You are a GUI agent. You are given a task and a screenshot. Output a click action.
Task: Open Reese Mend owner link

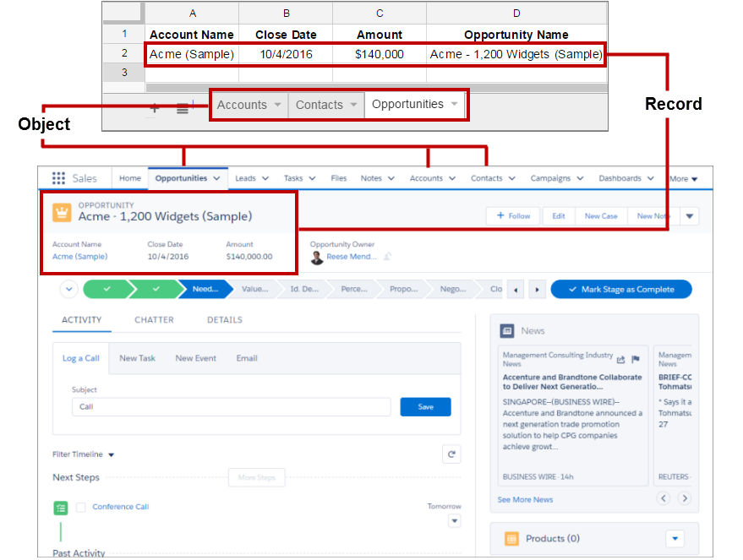pyautogui.click(x=352, y=257)
